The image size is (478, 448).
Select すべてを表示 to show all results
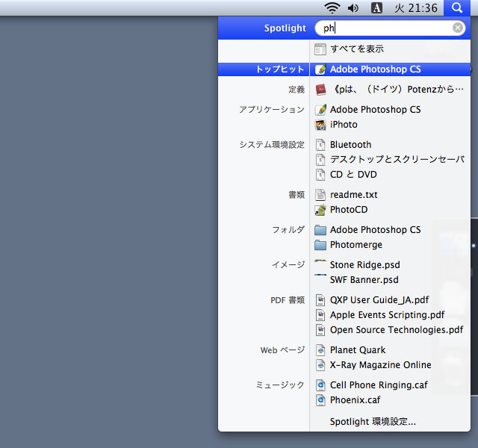(x=357, y=49)
